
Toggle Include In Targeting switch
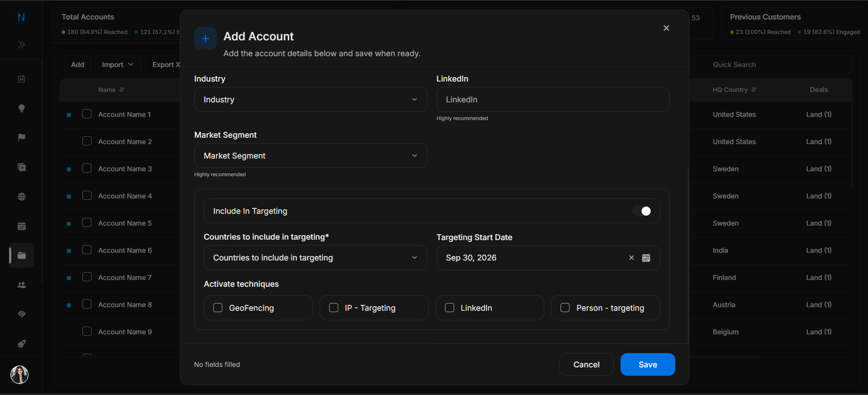coord(642,211)
